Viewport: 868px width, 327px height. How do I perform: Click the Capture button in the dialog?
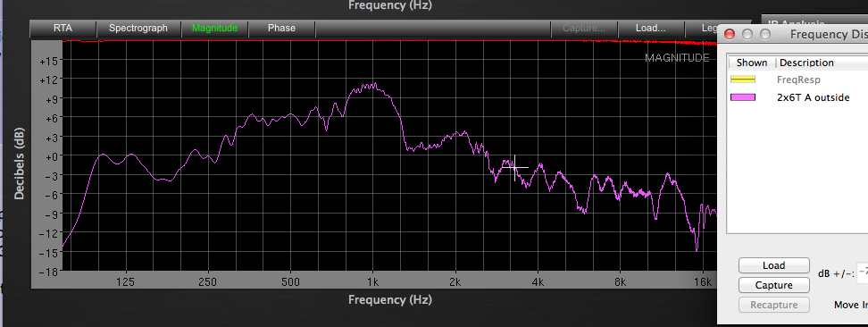774,285
